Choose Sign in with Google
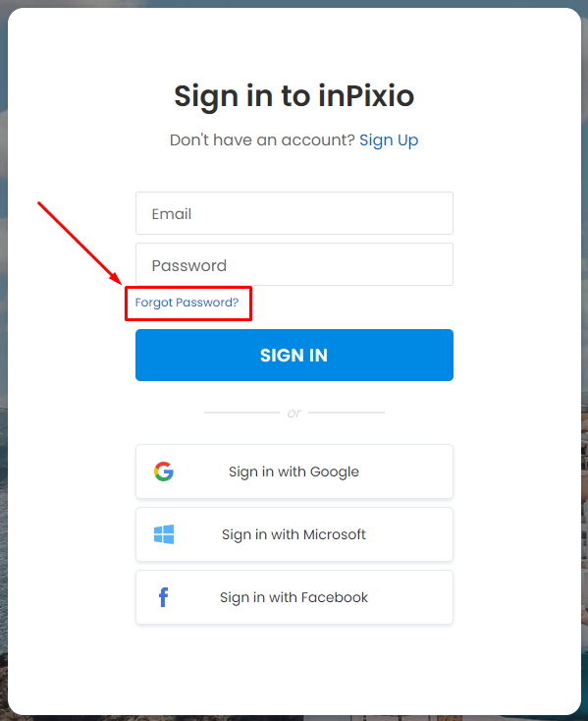Viewport: 588px width, 721px height. point(294,471)
